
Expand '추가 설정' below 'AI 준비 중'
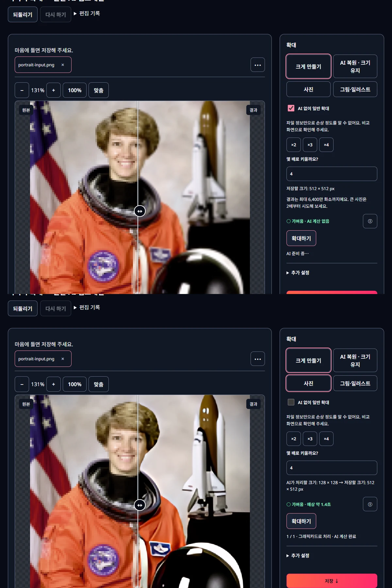(x=298, y=273)
